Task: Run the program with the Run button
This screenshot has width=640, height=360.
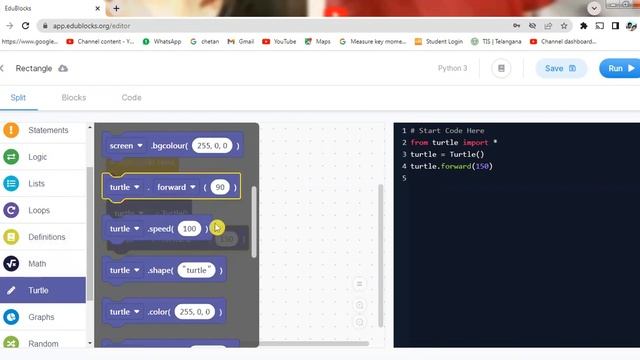Action: coord(620,68)
